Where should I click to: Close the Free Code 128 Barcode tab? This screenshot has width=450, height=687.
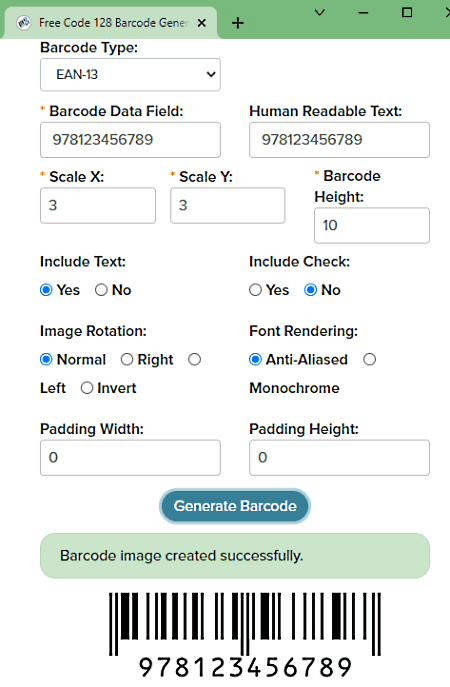pos(202,23)
